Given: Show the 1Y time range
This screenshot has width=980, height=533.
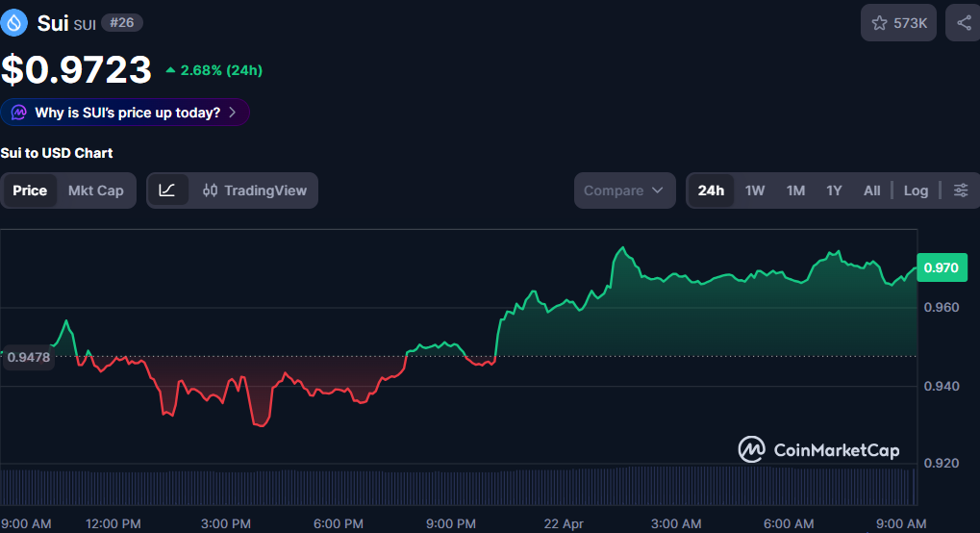Looking at the screenshot, I should point(834,190).
